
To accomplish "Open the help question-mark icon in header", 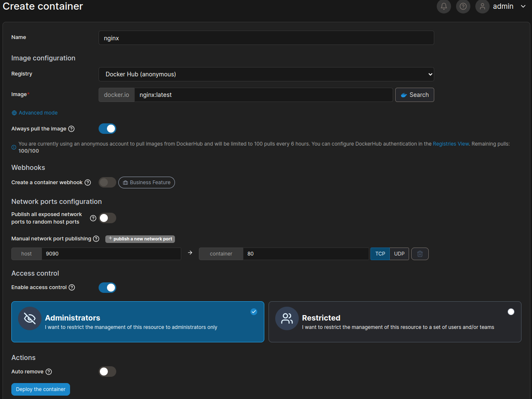I will 463,6.
